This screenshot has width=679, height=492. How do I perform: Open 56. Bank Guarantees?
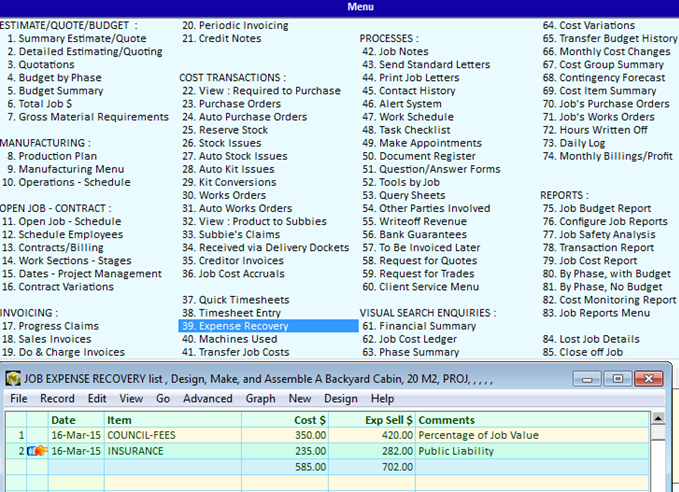click(414, 234)
